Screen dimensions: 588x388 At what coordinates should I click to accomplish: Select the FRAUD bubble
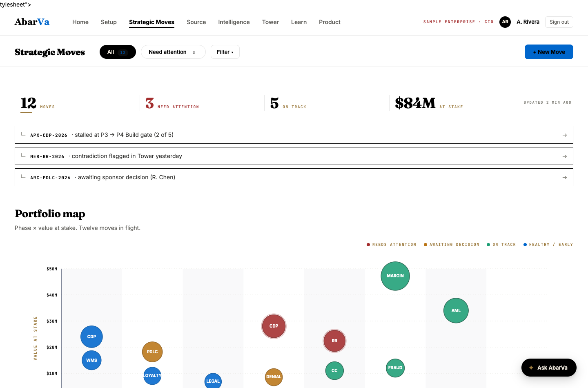(x=395, y=368)
